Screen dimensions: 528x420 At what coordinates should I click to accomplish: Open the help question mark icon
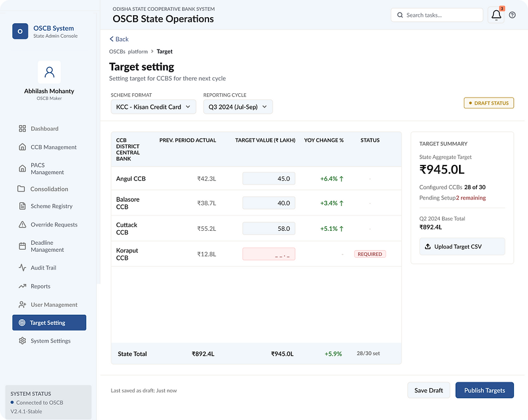point(512,15)
